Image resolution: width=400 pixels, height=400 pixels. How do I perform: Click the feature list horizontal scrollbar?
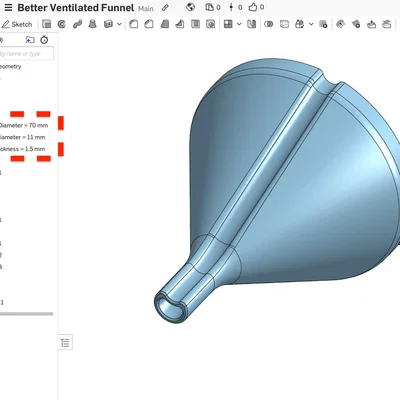[27, 314]
